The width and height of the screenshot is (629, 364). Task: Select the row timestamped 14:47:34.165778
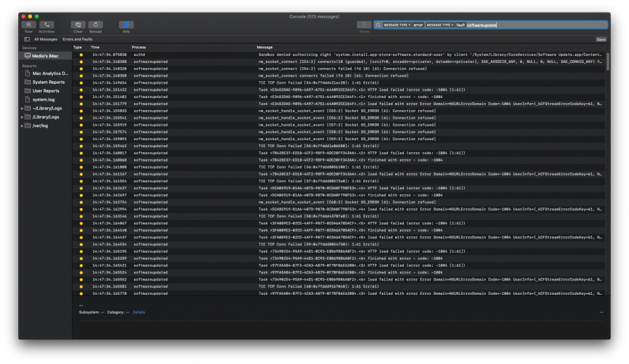339,294
